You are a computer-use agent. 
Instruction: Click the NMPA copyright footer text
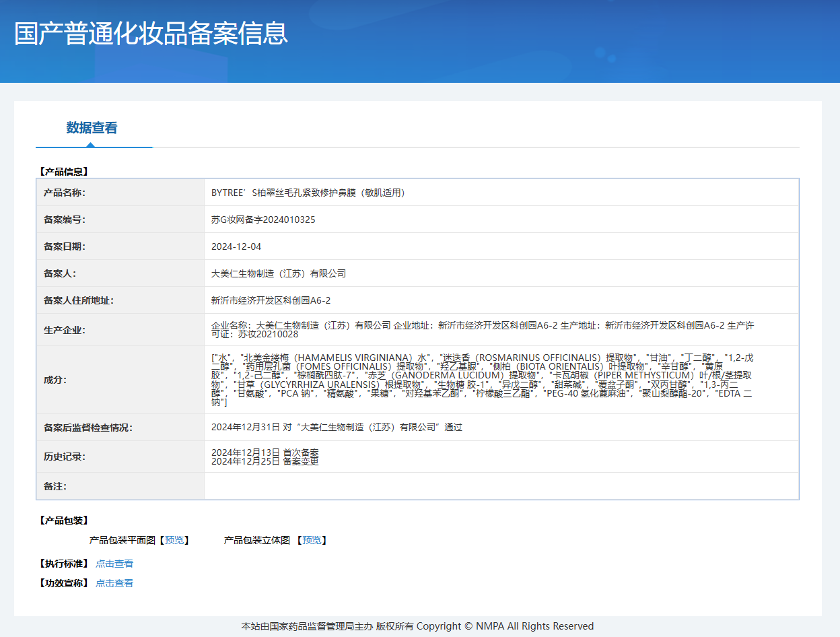pyautogui.click(x=417, y=626)
